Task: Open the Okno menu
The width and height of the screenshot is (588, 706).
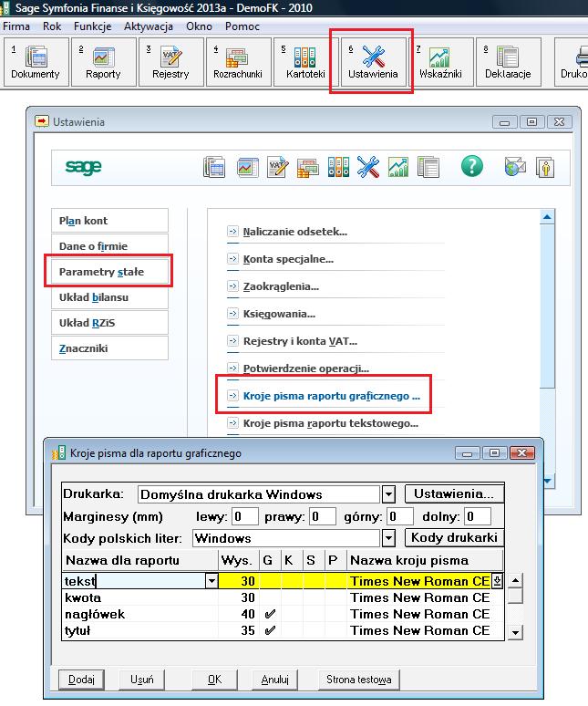Action: click(200, 26)
